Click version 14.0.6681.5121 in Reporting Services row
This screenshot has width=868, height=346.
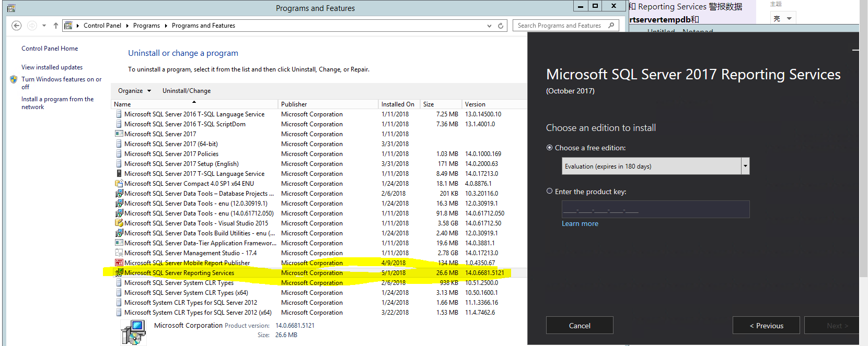point(484,272)
